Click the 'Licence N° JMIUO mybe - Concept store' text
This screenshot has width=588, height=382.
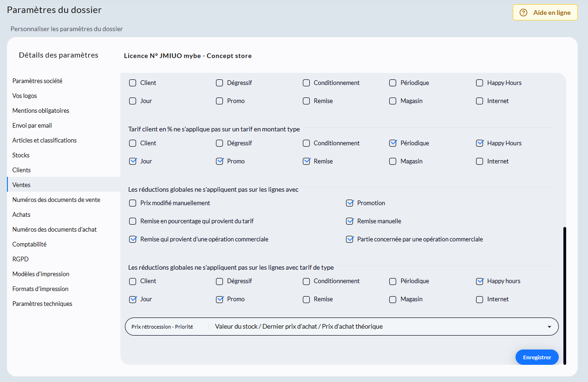pos(188,56)
